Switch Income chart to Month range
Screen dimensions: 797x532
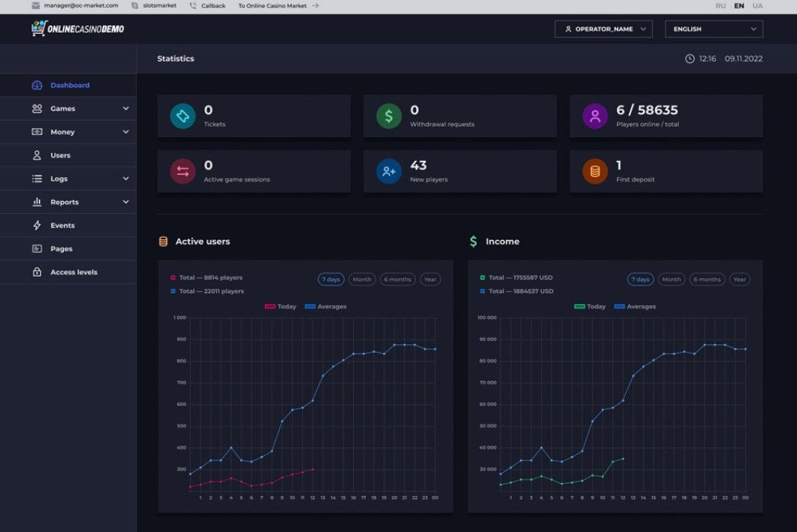pos(671,279)
